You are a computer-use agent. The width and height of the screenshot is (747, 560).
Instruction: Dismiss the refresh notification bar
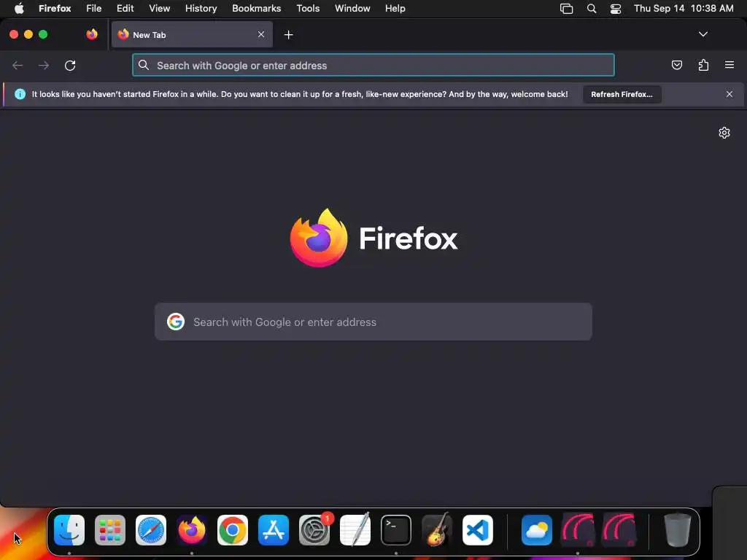pyautogui.click(x=729, y=94)
